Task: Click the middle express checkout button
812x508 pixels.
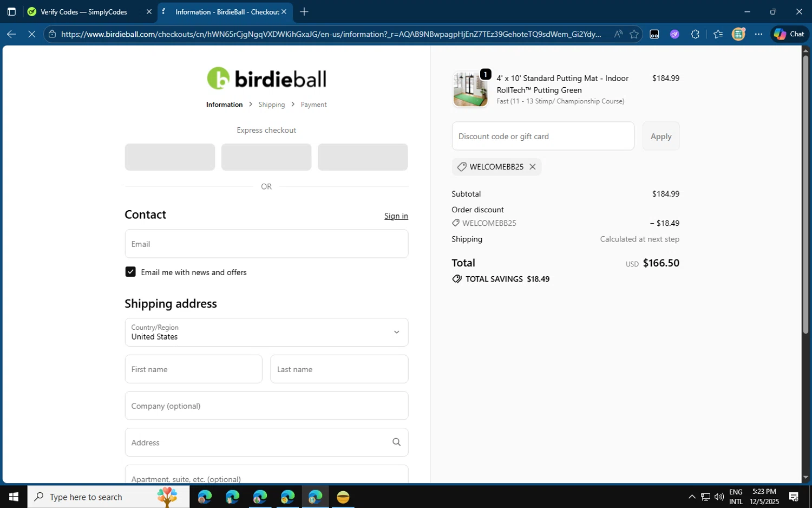Action: tap(266, 157)
